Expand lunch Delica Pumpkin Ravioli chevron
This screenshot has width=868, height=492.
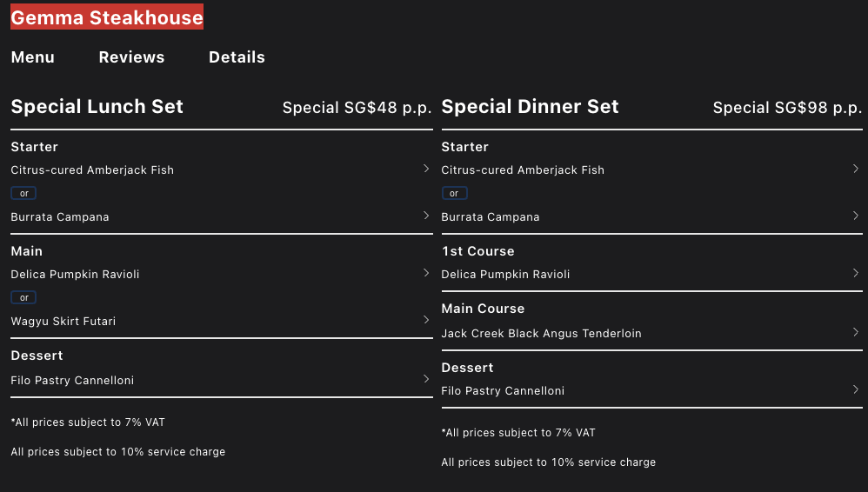click(426, 273)
